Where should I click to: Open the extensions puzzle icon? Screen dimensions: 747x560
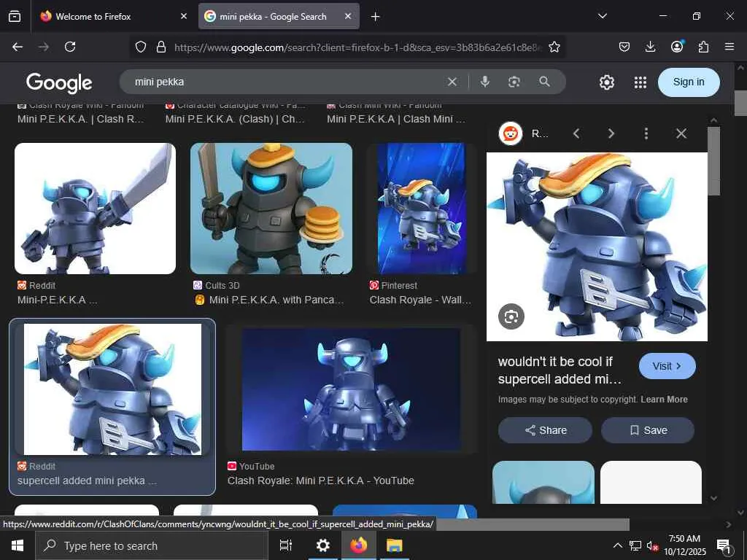pyautogui.click(x=703, y=47)
